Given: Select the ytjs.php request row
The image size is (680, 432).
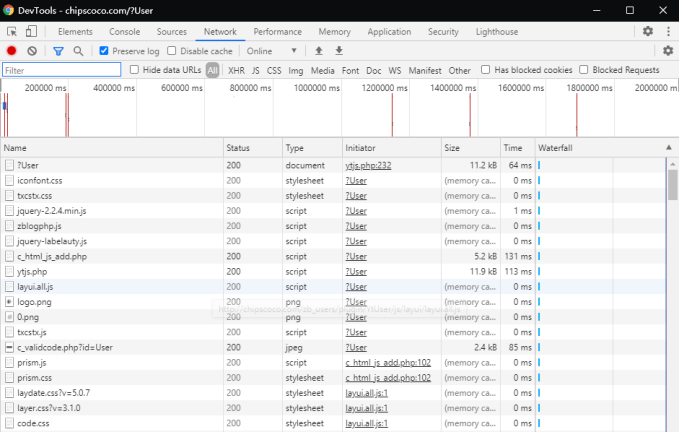Looking at the screenshot, I should [333, 272].
